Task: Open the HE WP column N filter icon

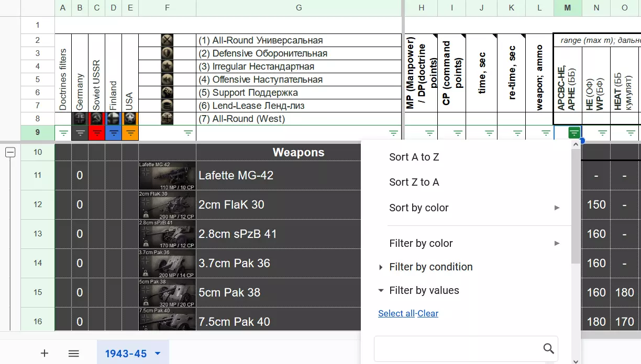Action: point(602,133)
